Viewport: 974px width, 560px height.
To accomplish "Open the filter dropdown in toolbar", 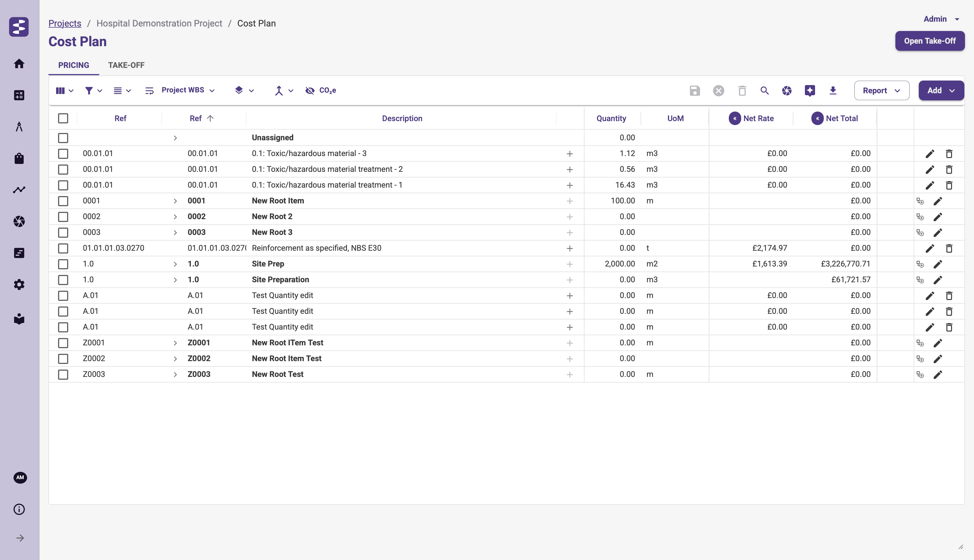I will coord(93,90).
